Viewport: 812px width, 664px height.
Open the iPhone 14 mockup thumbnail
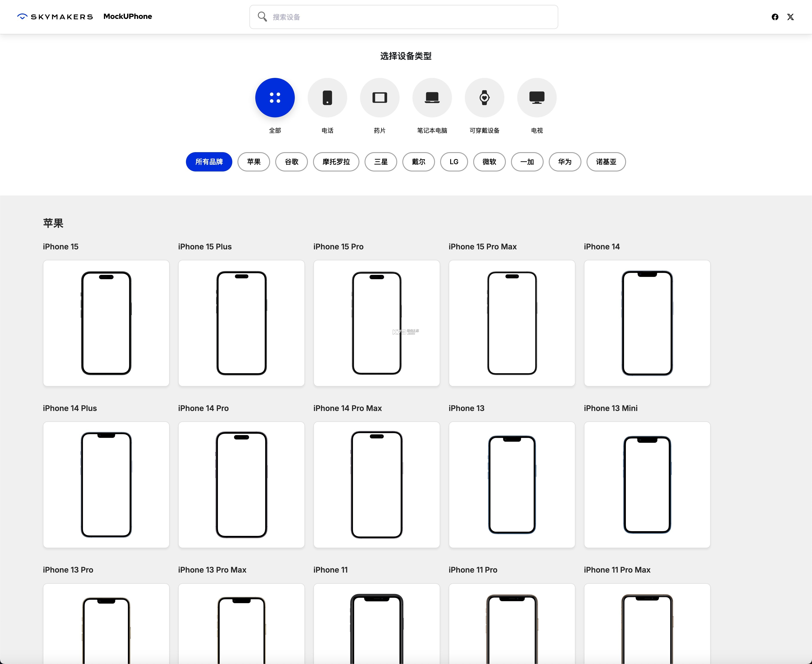pos(647,323)
